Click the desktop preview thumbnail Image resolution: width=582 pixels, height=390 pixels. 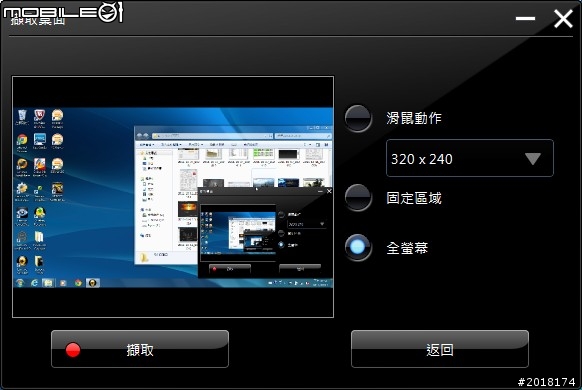[173, 197]
